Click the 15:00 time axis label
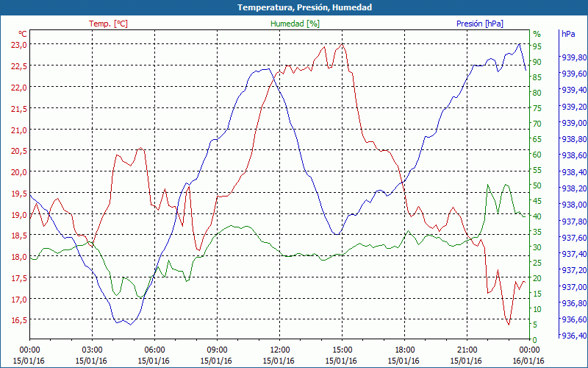This screenshot has height=368, width=588. coord(341,350)
